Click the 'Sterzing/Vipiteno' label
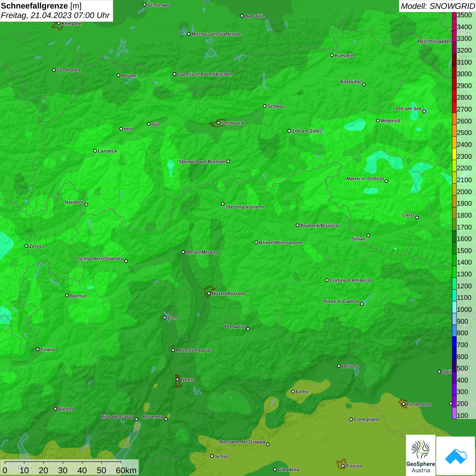The image size is (476, 476). pyautogui.click(x=245, y=207)
